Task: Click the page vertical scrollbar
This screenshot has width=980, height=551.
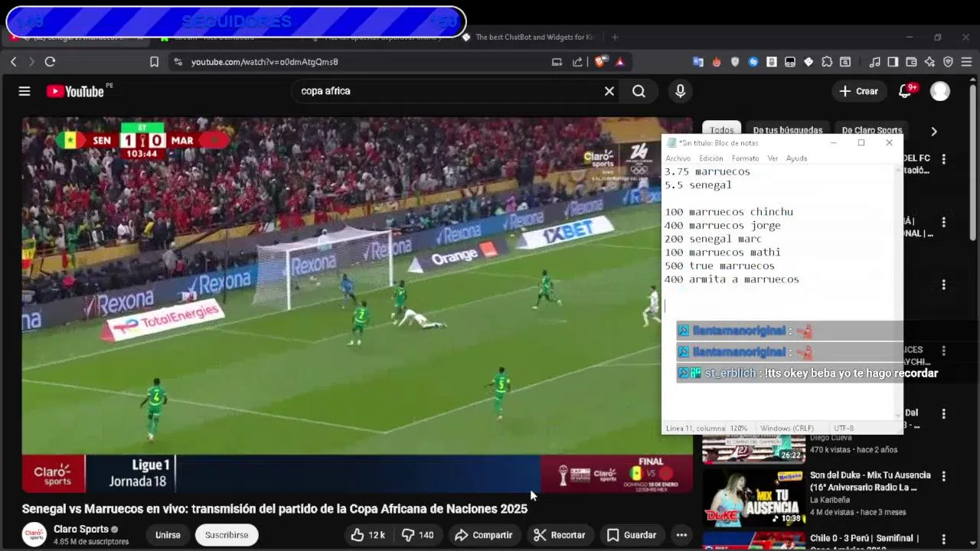Action: 974,161
